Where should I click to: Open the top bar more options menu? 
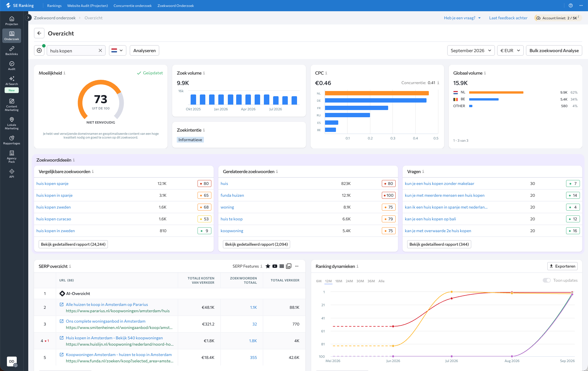pos(581,5)
